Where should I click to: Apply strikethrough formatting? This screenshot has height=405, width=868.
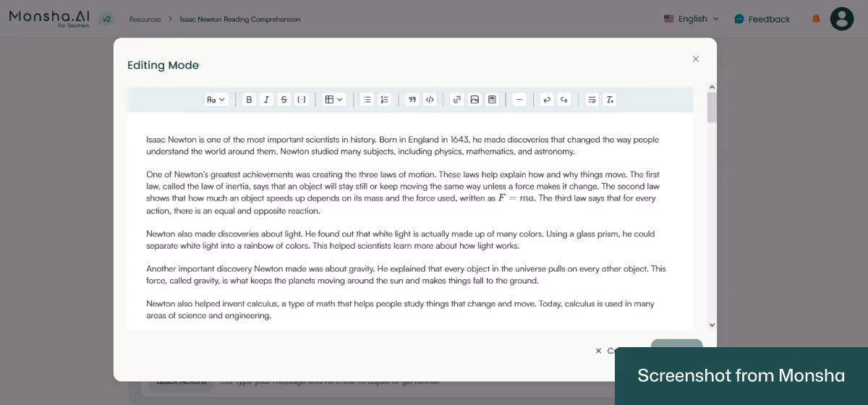pyautogui.click(x=284, y=100)
